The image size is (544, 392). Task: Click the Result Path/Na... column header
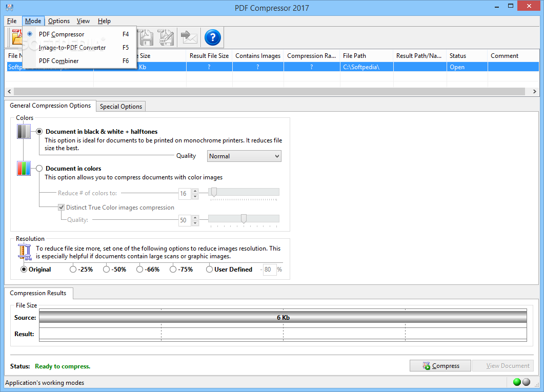pyautogui.click(x=420, y=55)
